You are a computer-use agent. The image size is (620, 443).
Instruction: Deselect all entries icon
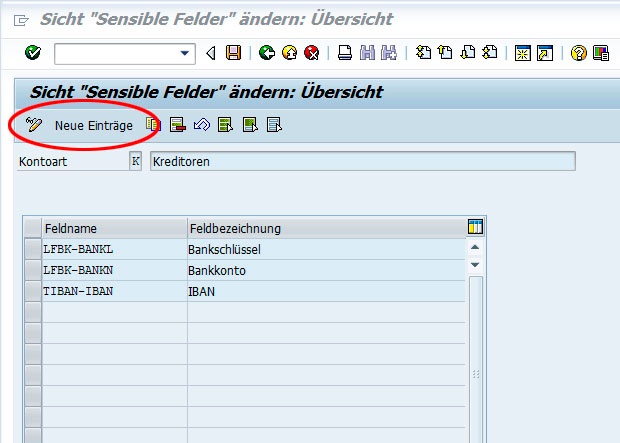[x=274, y=125]
